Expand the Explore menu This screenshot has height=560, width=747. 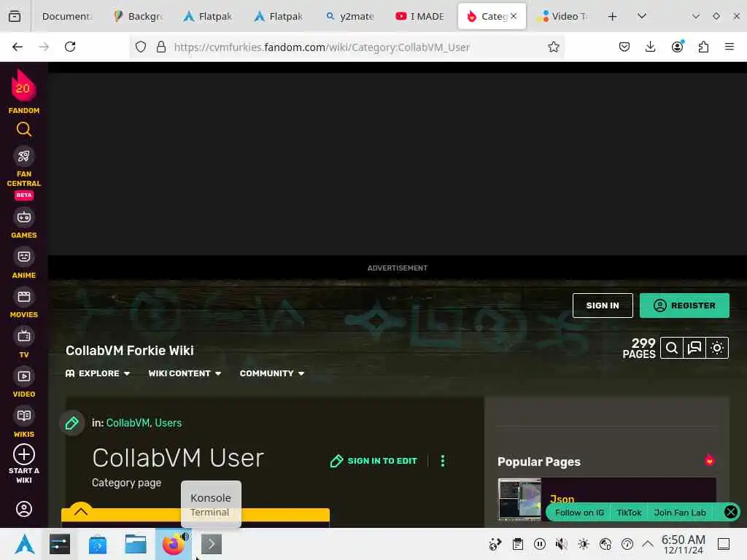98,373
